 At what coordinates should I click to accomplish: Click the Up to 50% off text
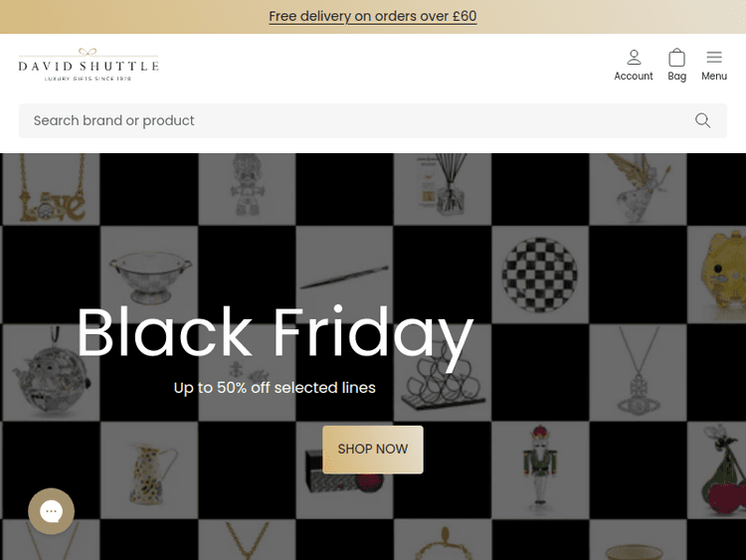275,388
